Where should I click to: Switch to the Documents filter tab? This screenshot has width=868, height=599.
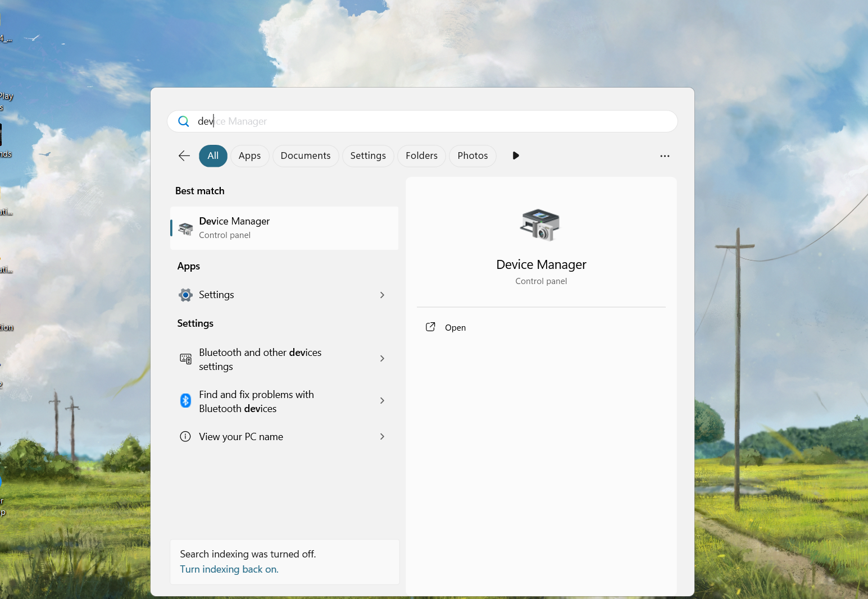coord(305,156)
